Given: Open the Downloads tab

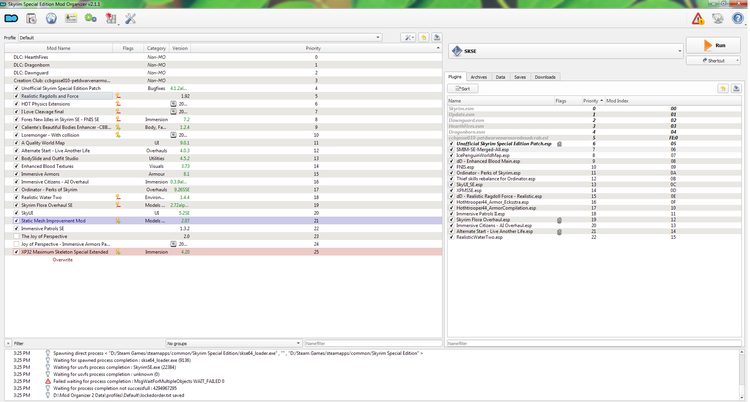Looking at the screenshot, I should tap(545, 77).
